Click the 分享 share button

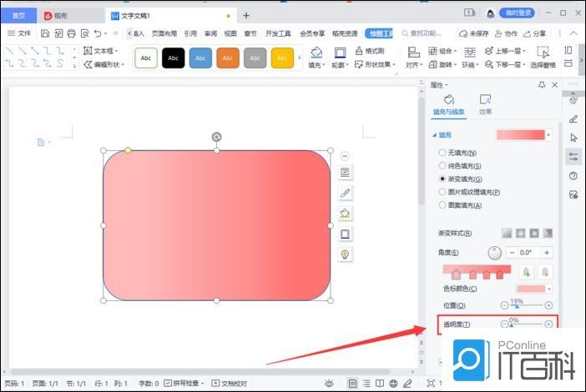535,33
